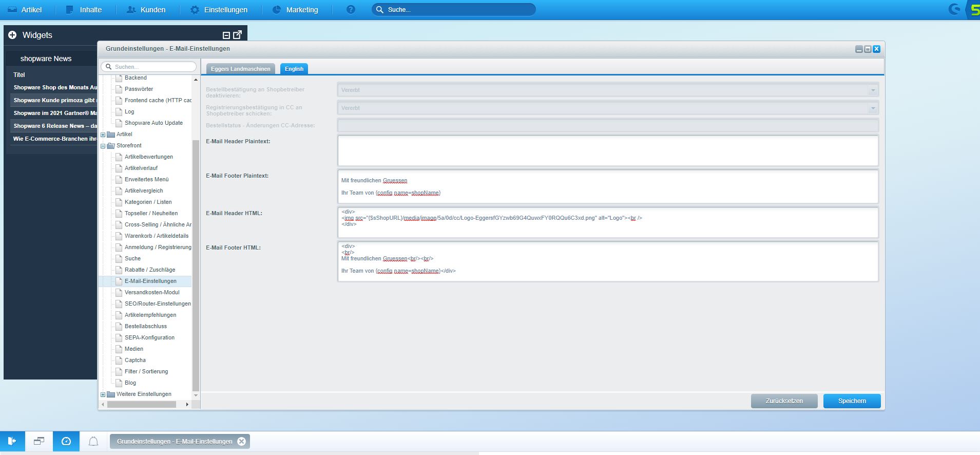980x455 pixels.
Task: Open the Einstellungen menu
Action: (x=219, y=10)
